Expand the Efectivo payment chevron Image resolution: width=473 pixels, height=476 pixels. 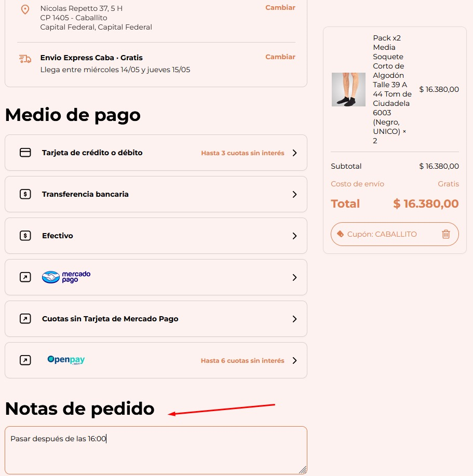pyautogui.click(x=294, y=236)
